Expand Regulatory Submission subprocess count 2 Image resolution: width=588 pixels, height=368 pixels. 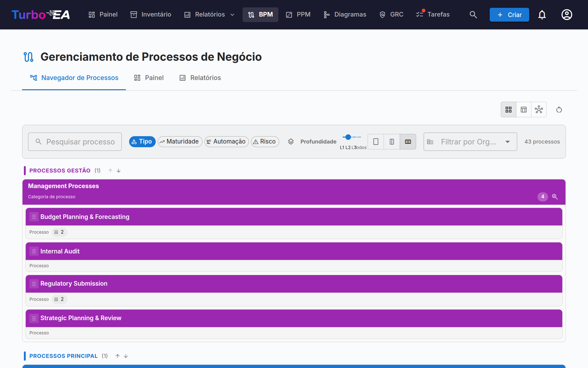coord(59,299)
